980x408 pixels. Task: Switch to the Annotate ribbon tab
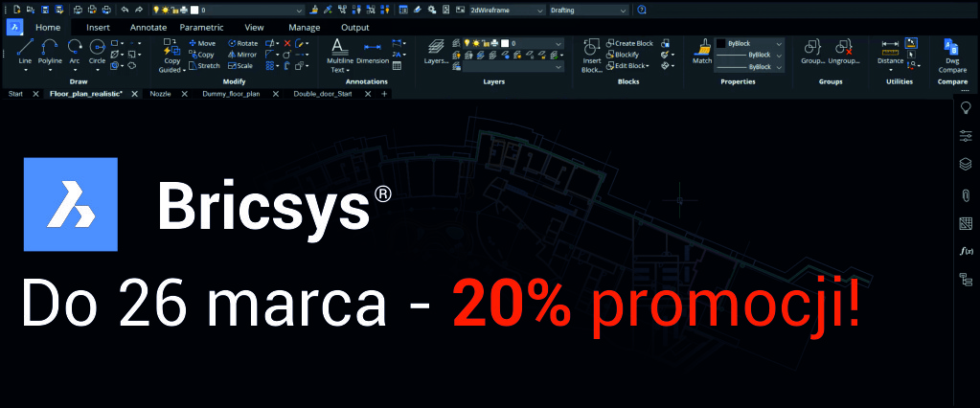pos(148,28)
